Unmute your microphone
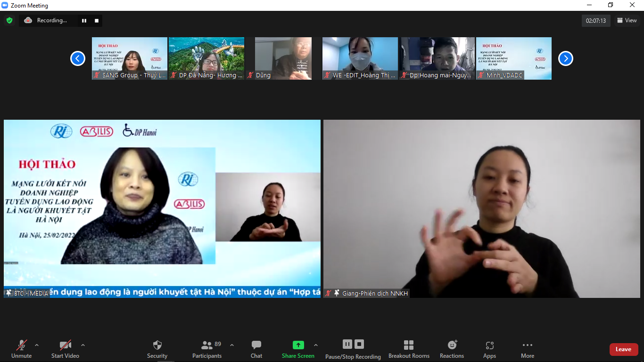The width and height of the screenshot is (644, 362). (x=22, y=349)
